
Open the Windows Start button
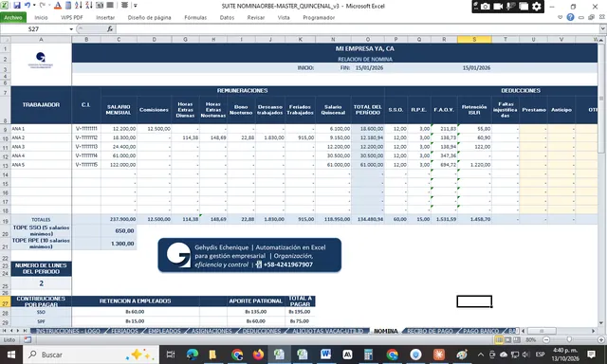click(x=10, y=355)
